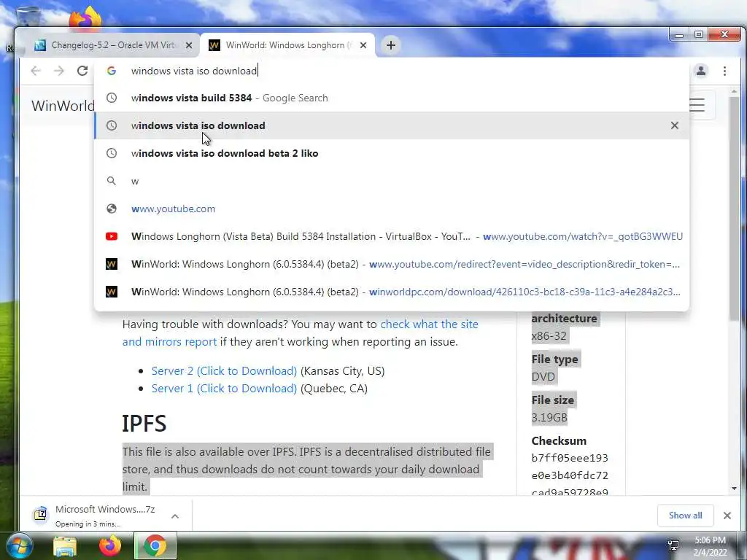The width and height of the screenshot is (747, 560).
Task: Click the clock icon beside windows vista build 5384
Action: (x=112, y=98)
